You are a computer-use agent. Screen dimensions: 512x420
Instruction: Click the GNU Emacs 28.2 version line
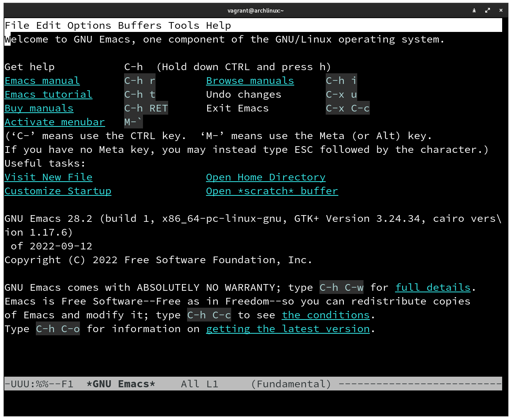(x=253, y=219)
